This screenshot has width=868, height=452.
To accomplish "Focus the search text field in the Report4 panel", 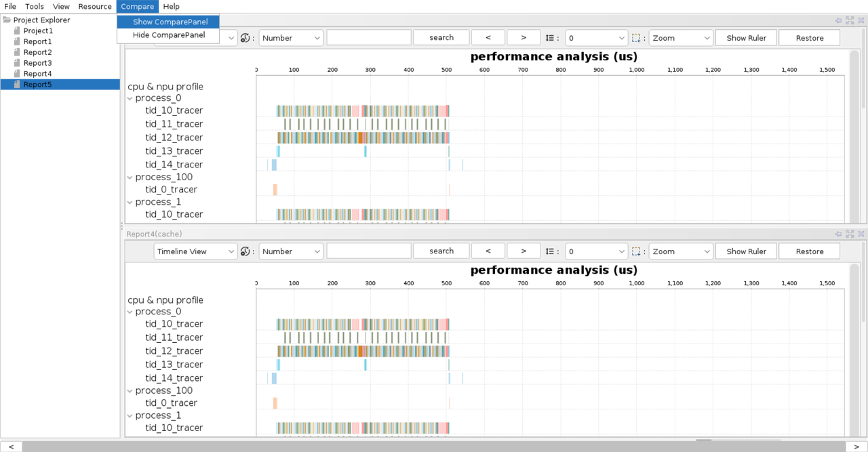I will [x=368, y=251].
